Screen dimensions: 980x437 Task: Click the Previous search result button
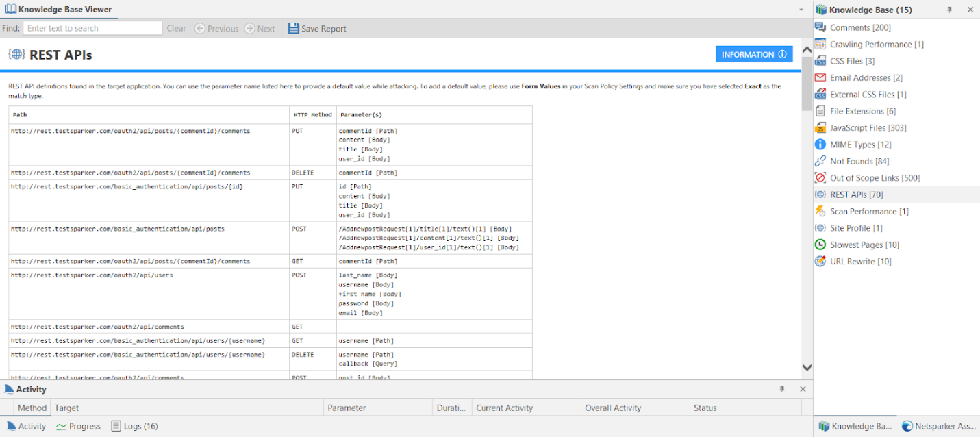[x=216, y=29]
